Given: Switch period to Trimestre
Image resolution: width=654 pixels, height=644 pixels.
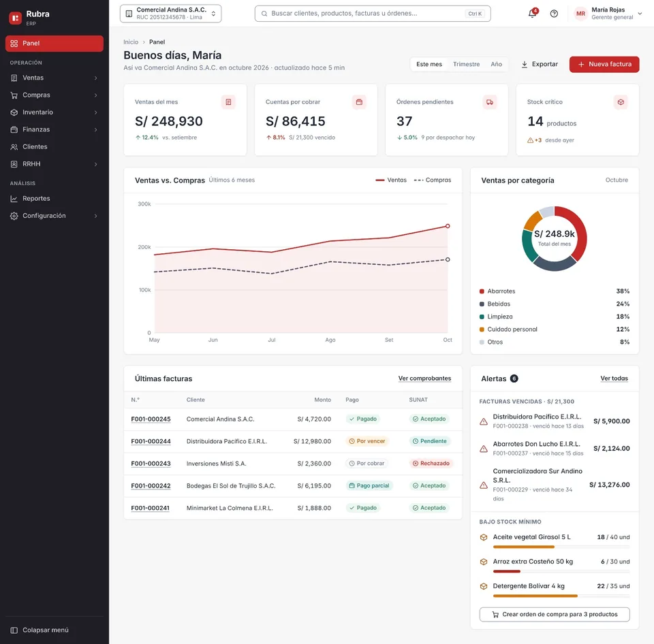Looking at the screenshot, I should 466,64.
